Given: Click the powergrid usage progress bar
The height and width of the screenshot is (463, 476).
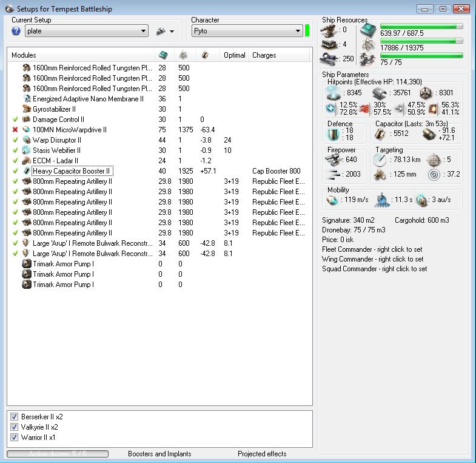Looking at the screenshot, I should point(421,41).
